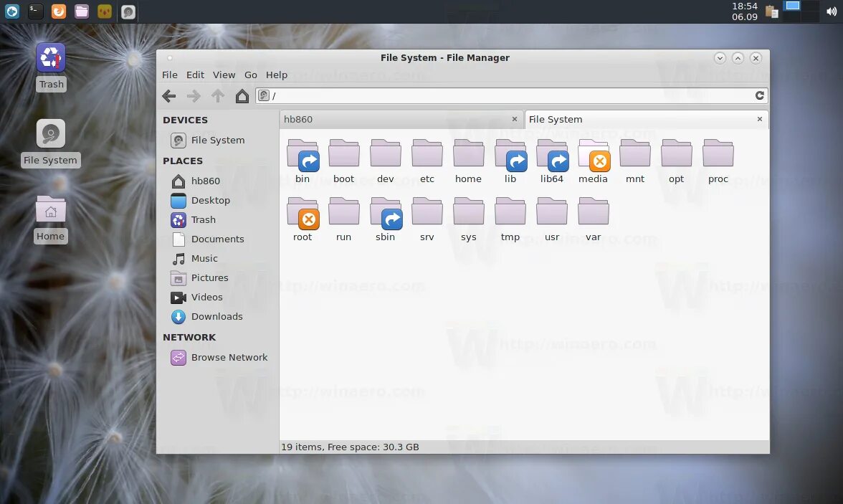Viewport: 843px width, 504px height.
Task: Open the File menu
Action: 170,75
